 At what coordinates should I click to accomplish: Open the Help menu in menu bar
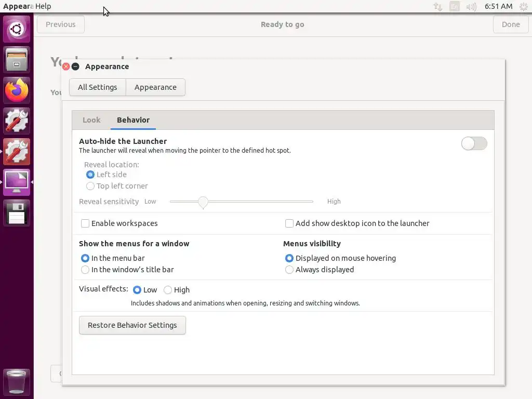[x=43, y=6]
